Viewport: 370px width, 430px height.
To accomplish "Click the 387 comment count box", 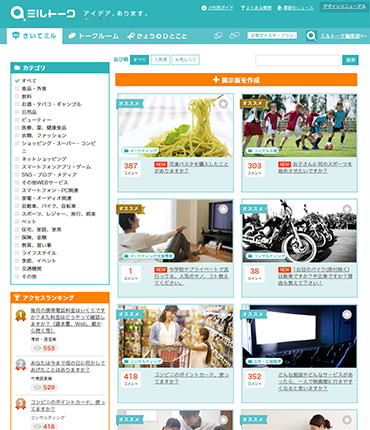I will coord(131,168).
